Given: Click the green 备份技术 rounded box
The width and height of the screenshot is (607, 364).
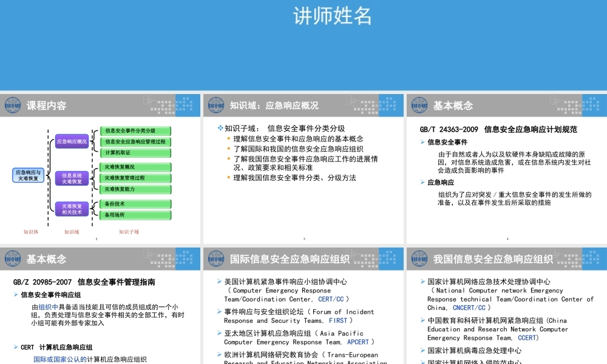Looking at the screenshot, I should [134, 204].
